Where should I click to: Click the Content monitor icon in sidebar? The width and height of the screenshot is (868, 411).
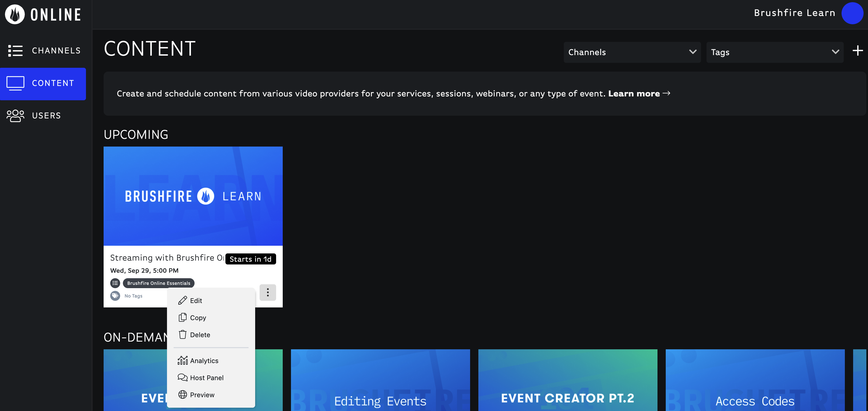coord(15,83)
